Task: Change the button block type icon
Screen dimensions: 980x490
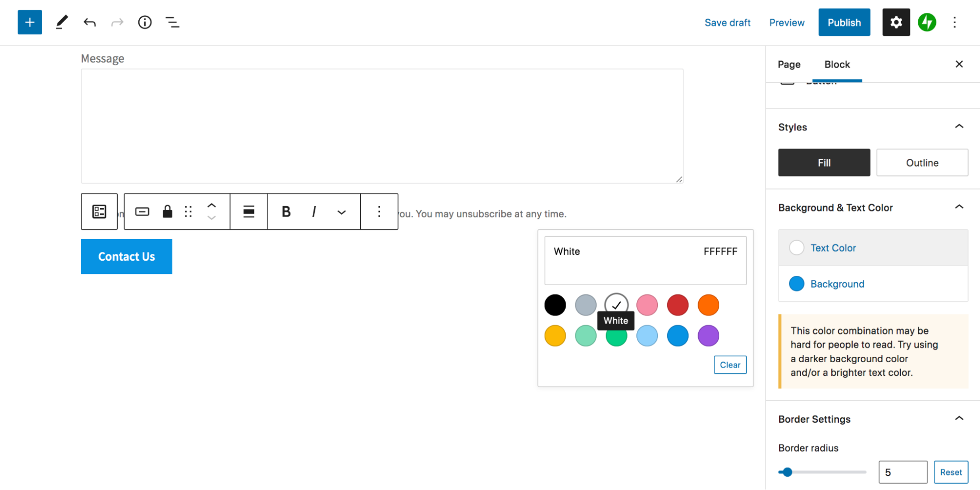Action: pos(142,211)
